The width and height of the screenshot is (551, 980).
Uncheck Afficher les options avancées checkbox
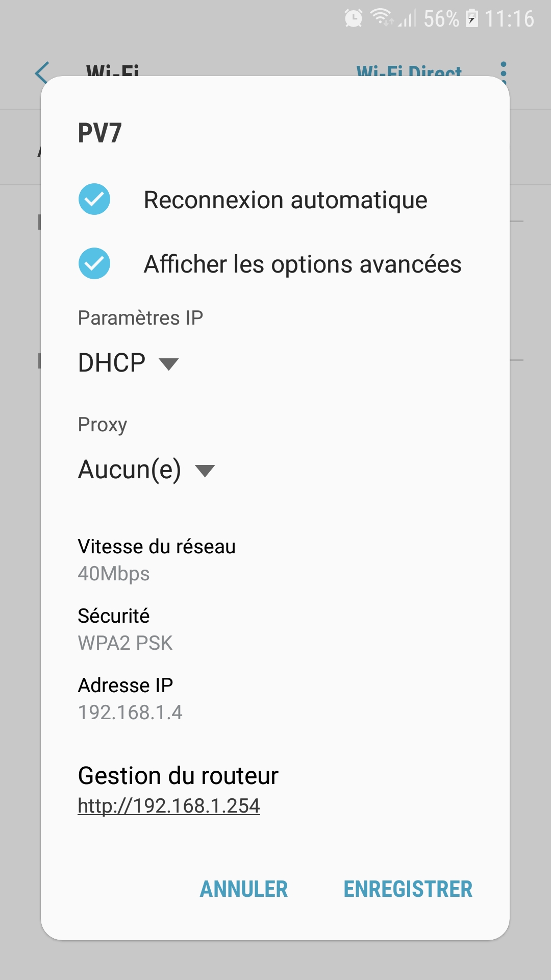click(x=94, y=263)
